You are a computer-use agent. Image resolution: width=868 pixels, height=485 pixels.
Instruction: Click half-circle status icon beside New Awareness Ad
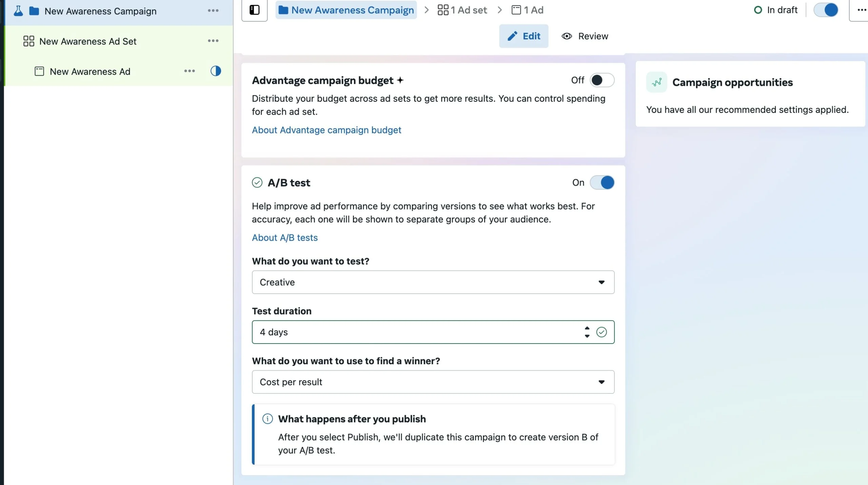(x=216, y=71)
